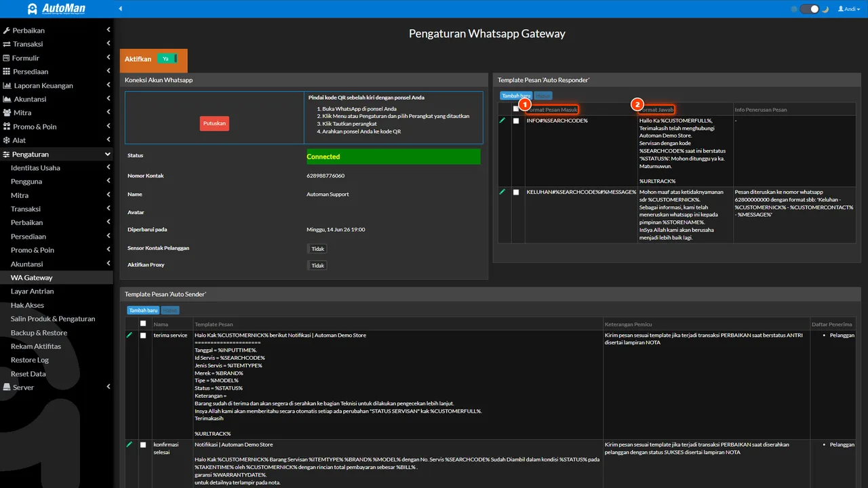Click the moon icon in the header
This screenshot has width=868, height=488.
tap(825, 9)
